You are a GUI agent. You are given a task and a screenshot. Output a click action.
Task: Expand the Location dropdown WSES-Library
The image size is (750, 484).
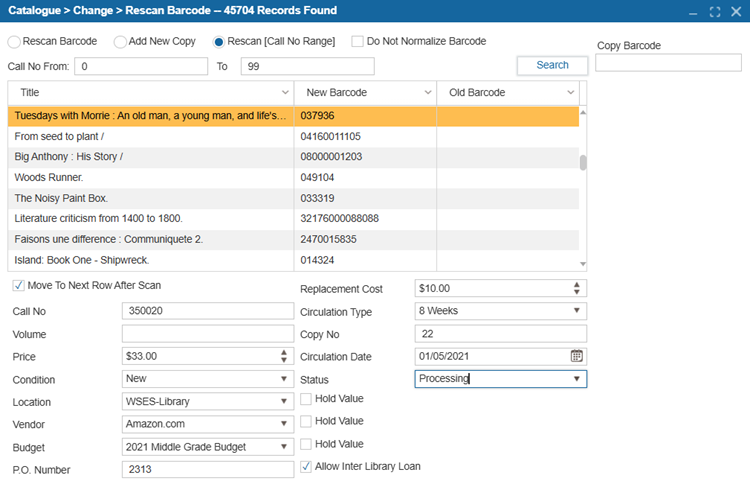284,401
